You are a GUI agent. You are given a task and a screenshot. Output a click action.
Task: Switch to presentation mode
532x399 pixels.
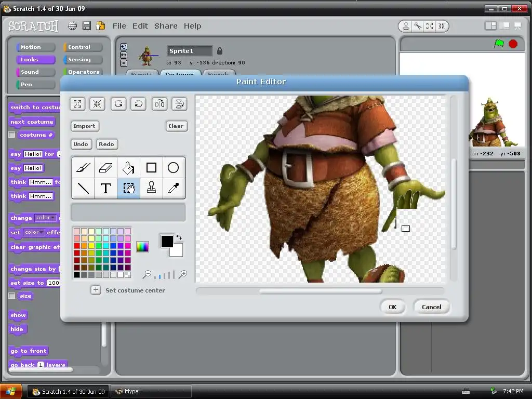[x=518, y=26]
